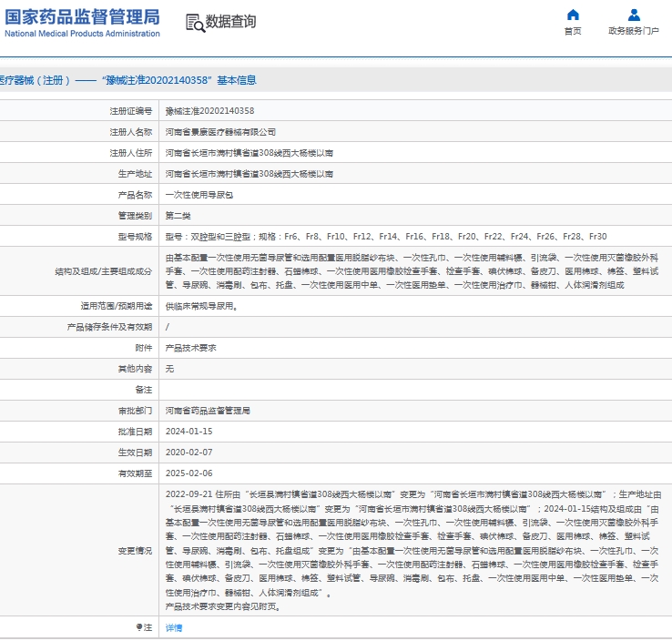Click the 备注 row label
This screenshot has height=641, width=672.
(144, 390)
